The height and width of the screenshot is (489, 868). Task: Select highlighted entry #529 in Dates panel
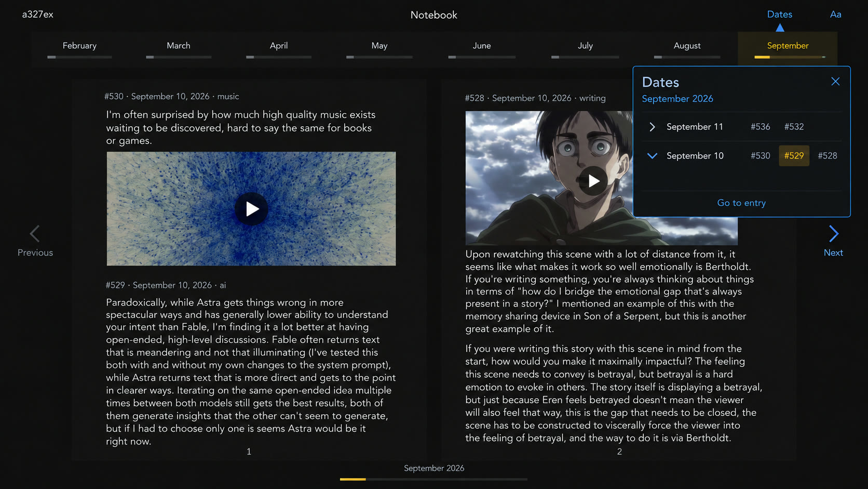pos(794,156)
